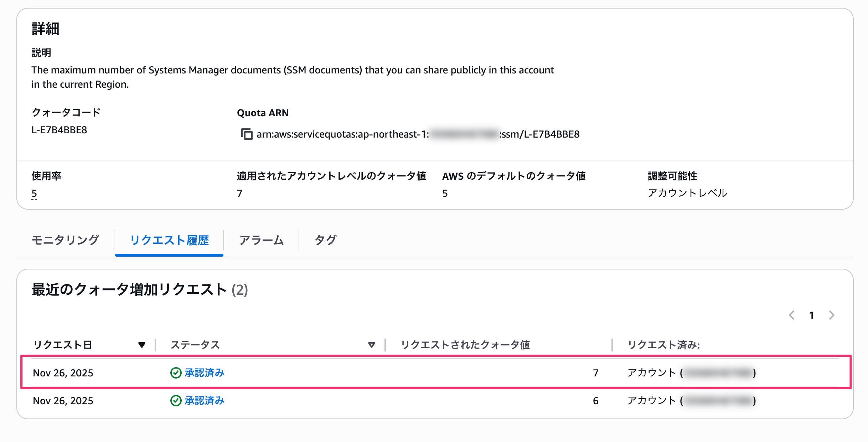
Task: Click the sort triangle on リクエスト日 column
Action: tap(141, 345)
